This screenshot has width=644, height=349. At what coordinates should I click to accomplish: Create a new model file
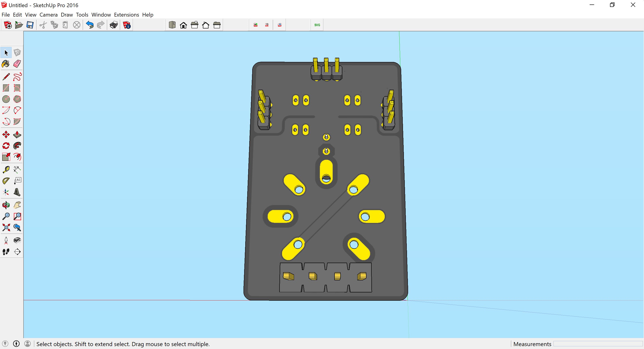coord(8,25)
